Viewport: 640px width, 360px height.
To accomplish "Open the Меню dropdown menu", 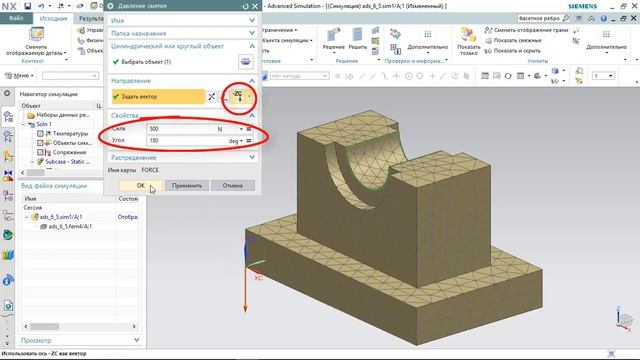I will click(19, 76).
